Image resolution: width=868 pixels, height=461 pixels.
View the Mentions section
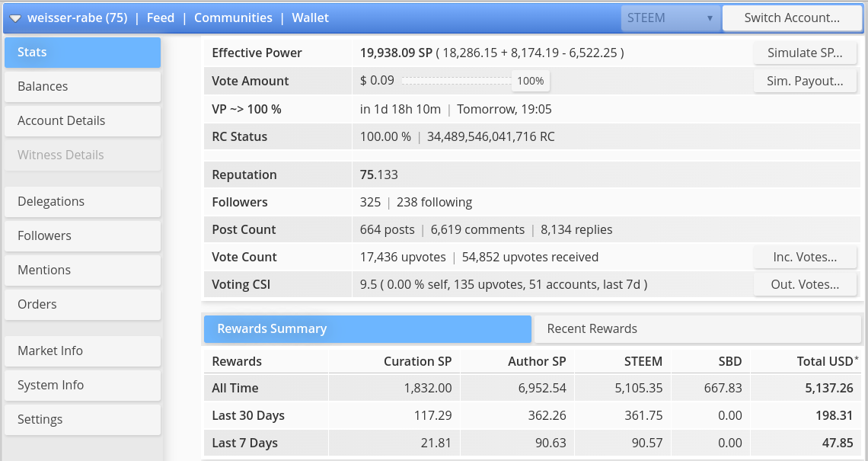pos(82,270)
